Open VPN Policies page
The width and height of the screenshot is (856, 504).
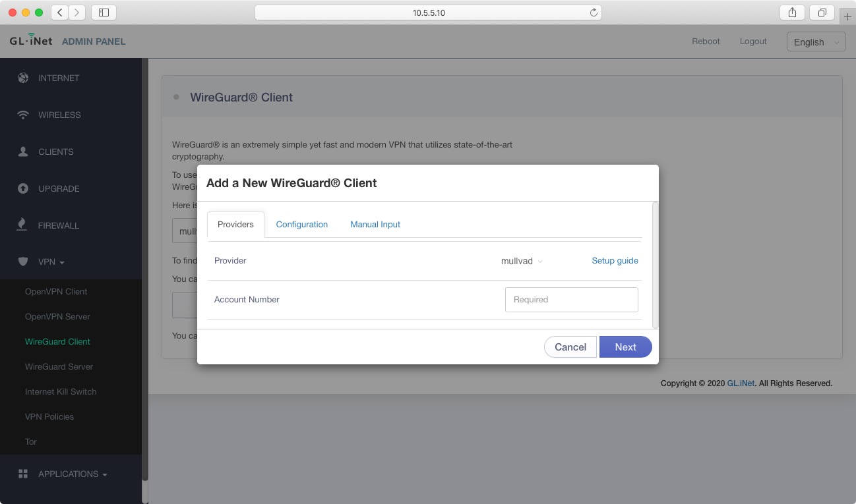[49, 416]
